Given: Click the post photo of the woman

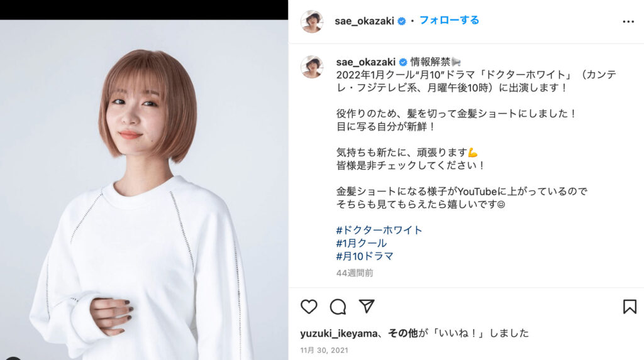Looking at the screenshot, I should 144,190.
